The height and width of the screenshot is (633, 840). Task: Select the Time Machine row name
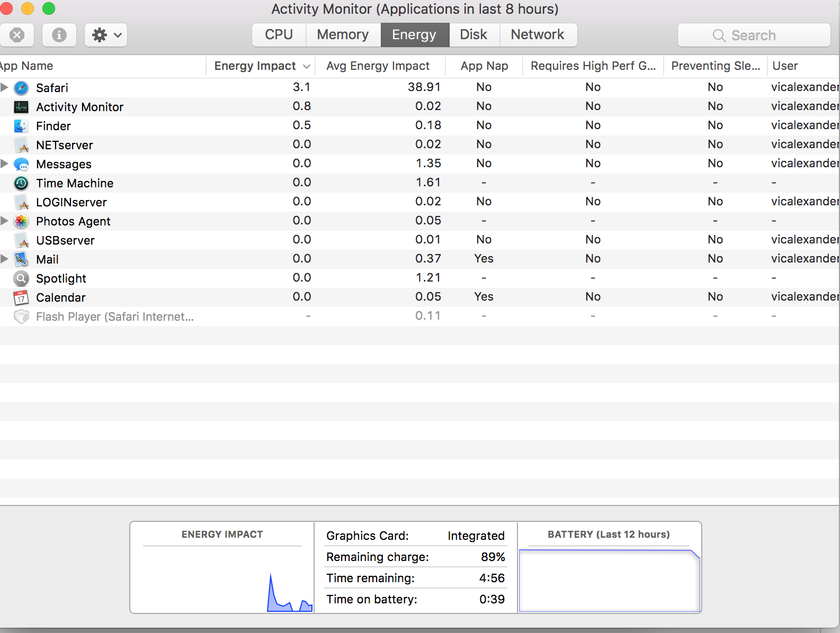pyautogui.click(x=75, y=183)
